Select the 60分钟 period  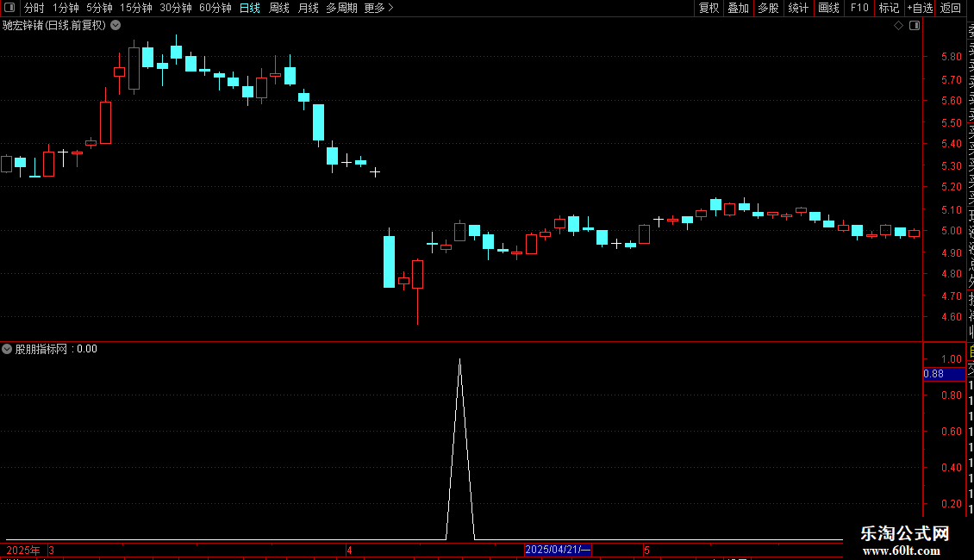215,8
